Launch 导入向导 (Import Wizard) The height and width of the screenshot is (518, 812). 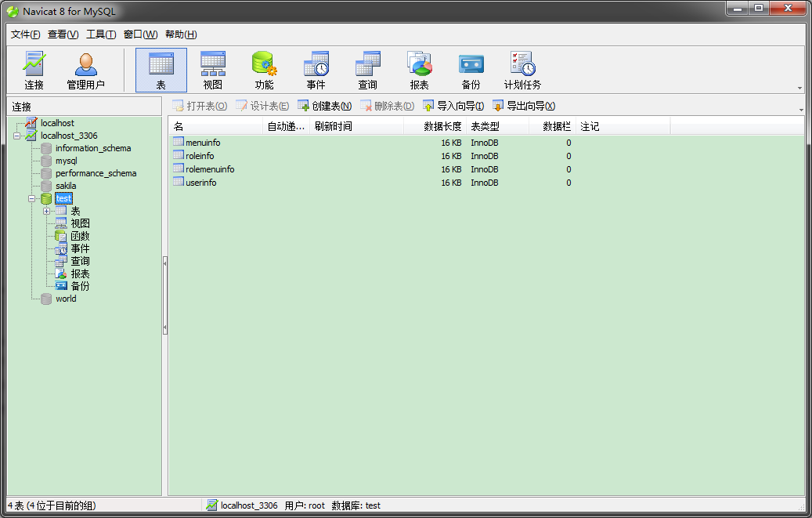click(453, 106)
